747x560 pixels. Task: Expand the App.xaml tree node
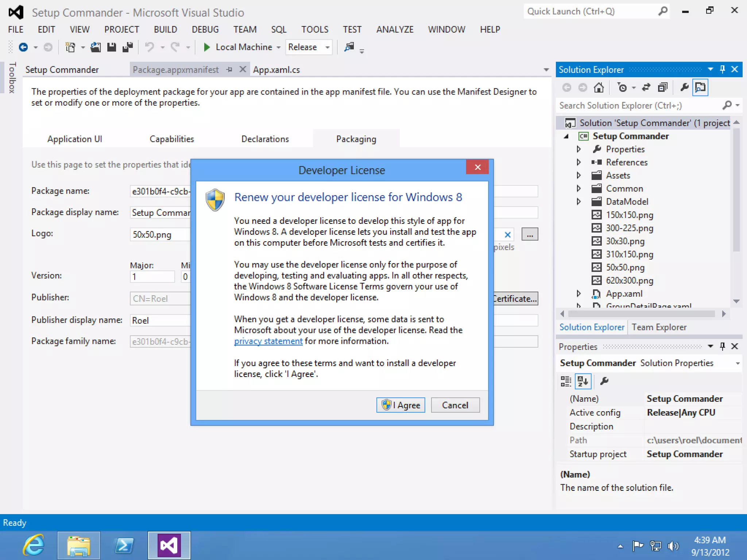(x=578, y=293)
